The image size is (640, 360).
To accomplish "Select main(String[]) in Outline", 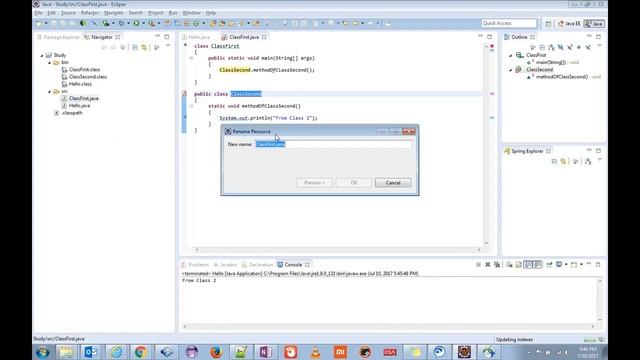I will (x=551, y=62).
